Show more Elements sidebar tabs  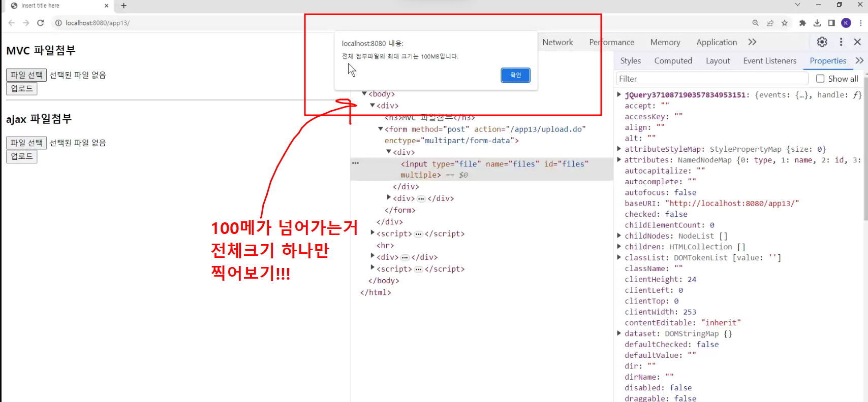click(x=859, y=60)
